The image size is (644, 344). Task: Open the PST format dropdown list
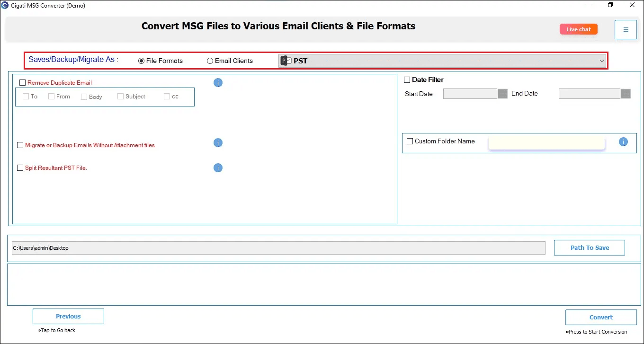pos(601,61)
